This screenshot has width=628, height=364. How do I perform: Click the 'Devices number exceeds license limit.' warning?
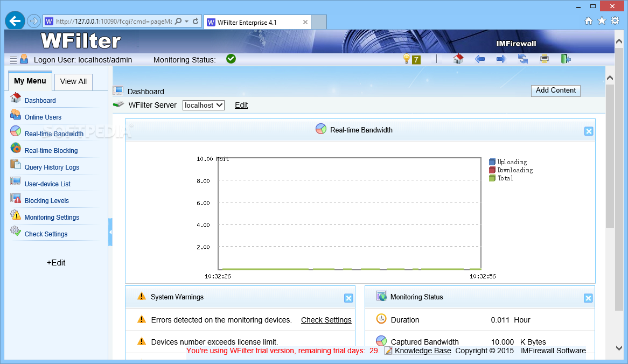point(214,342)
